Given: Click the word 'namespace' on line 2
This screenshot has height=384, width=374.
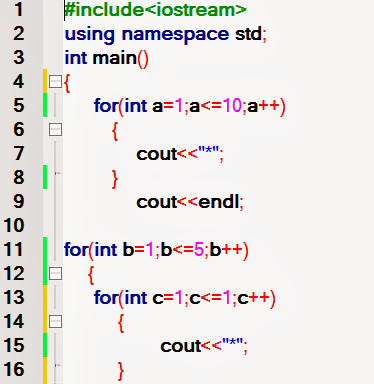Looking at the screenshot, I should click(175, 35).
